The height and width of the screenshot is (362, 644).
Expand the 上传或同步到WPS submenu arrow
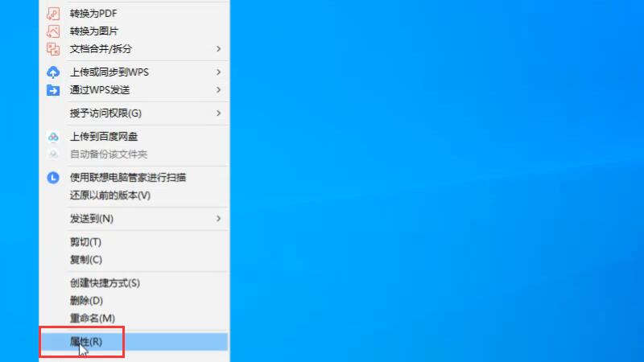(x=218, y=72)
